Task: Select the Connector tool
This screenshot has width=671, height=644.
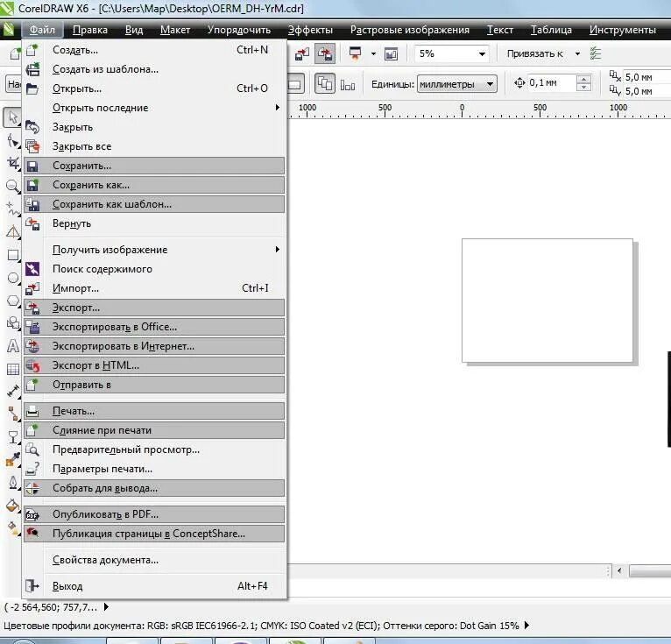Action: [x=12, y=414]
